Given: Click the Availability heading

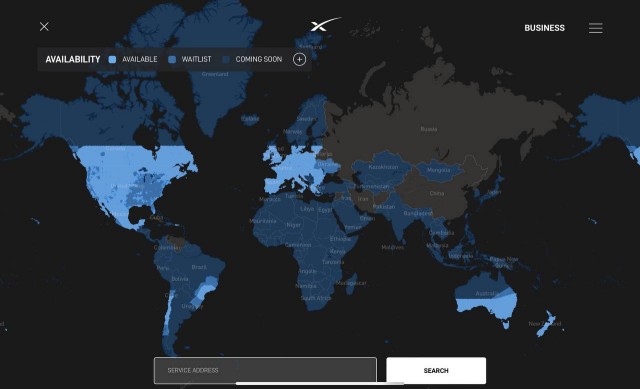Looking at the screenshot, I should coord(73,60).
